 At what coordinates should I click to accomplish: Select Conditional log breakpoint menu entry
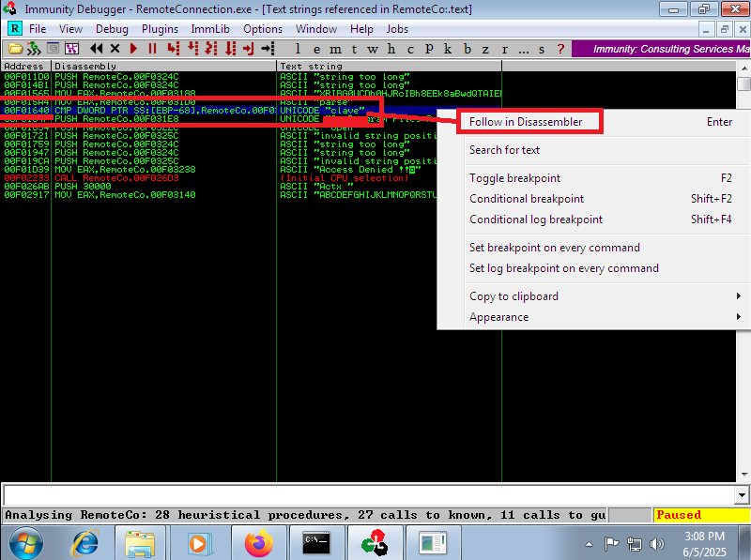(x=594, y=219)
